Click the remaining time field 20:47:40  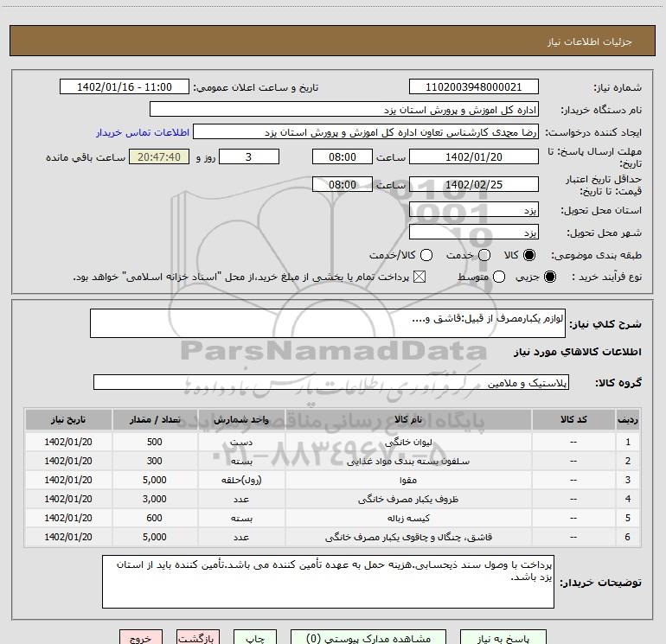pos(159,156)
